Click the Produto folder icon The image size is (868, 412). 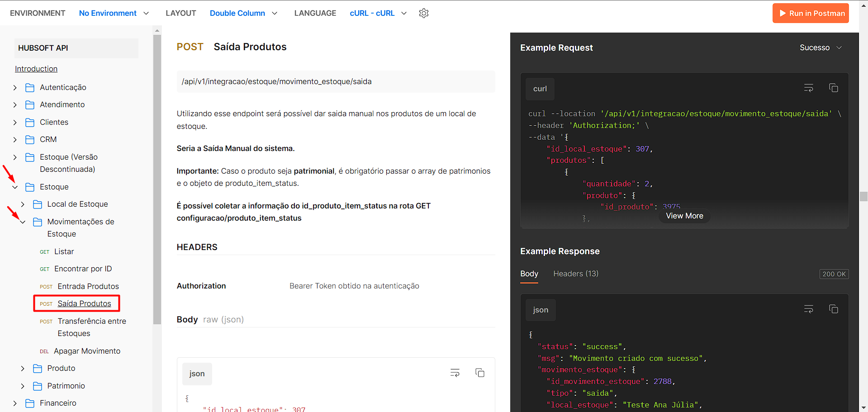[38, 369]
